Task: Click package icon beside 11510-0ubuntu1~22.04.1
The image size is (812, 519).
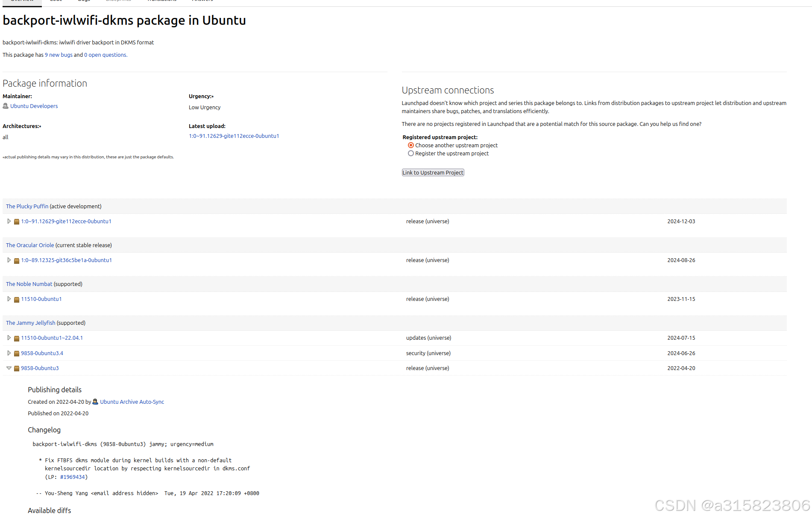Action: [17, 338]
